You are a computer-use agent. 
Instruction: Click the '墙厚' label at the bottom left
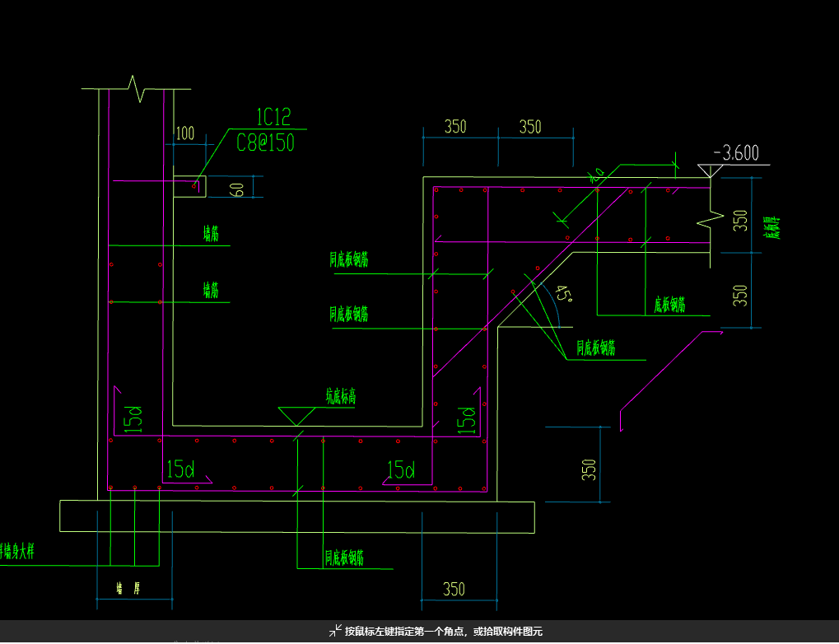tap(128, 589)
